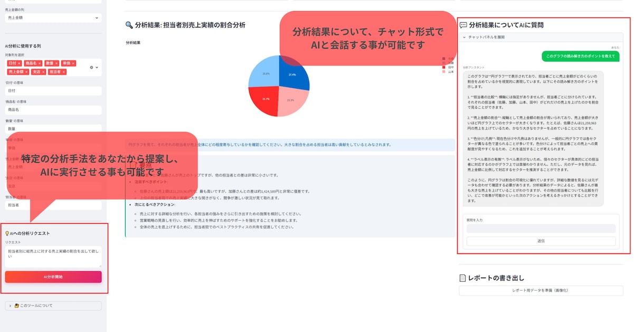The height and width of the screenshot is (332, 644).
Task: Click the AI分析に使用する列 section title
Action: pos(23,46)
